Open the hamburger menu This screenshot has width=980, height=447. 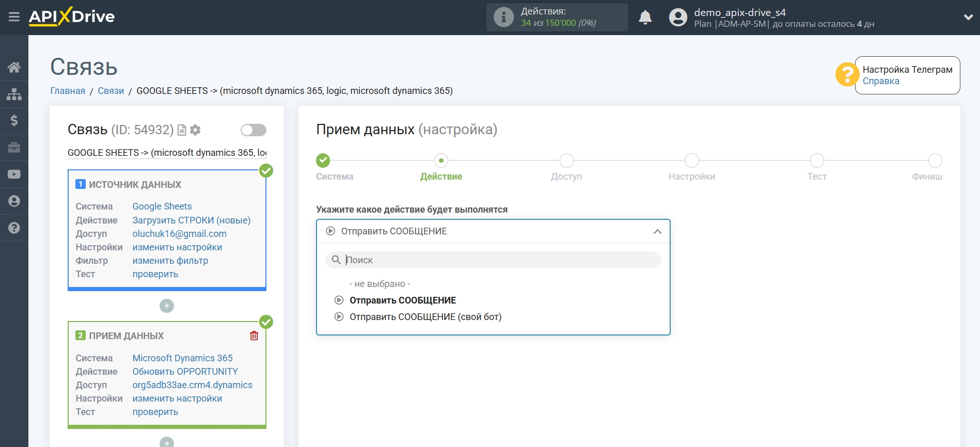click(x=14, y=17)
